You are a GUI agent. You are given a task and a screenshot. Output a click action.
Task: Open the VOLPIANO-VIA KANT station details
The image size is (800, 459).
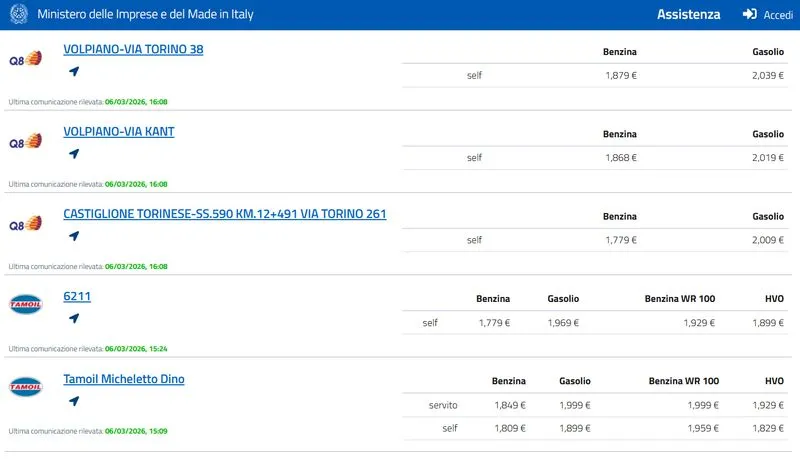tap(119, 132)
